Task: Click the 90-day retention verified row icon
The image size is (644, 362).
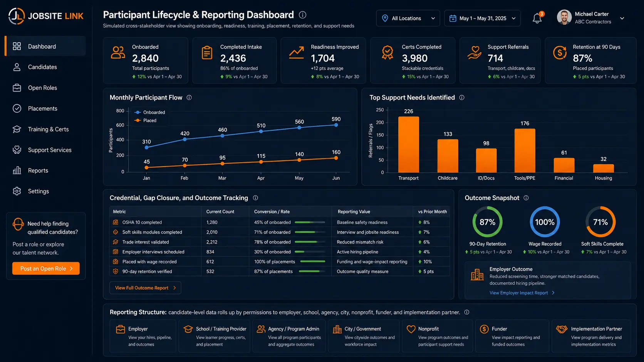Action: point(116,272)
